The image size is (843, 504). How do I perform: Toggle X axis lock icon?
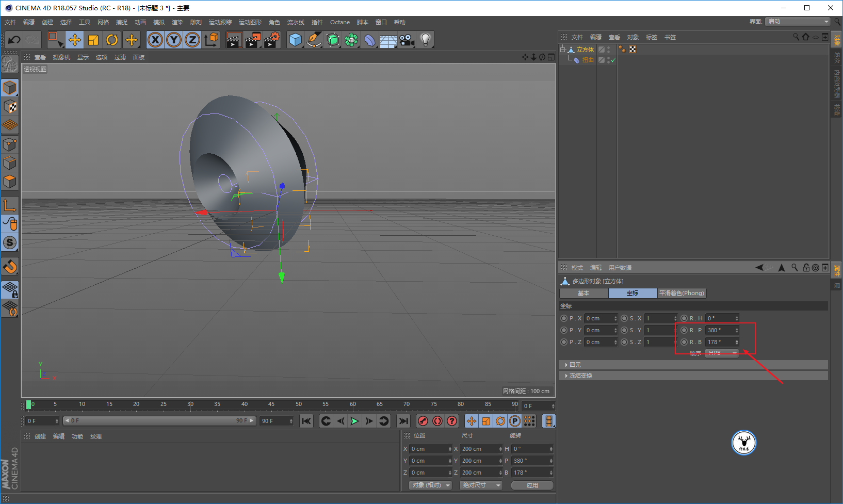[x=155, y=40]
